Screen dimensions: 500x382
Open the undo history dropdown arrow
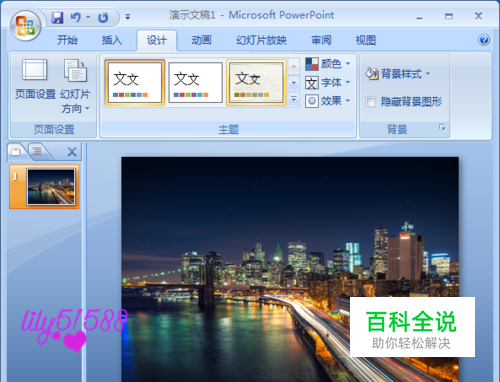(88, 17)
